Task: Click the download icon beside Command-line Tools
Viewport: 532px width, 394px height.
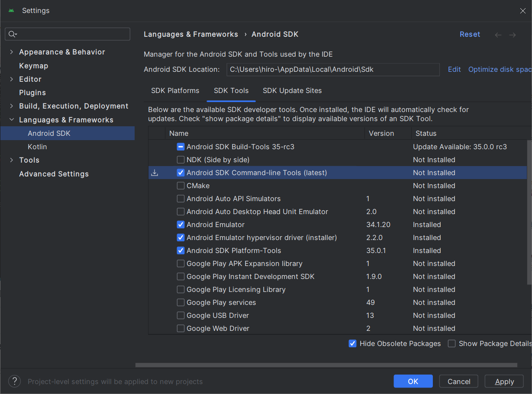Action: tap(155, 173)
